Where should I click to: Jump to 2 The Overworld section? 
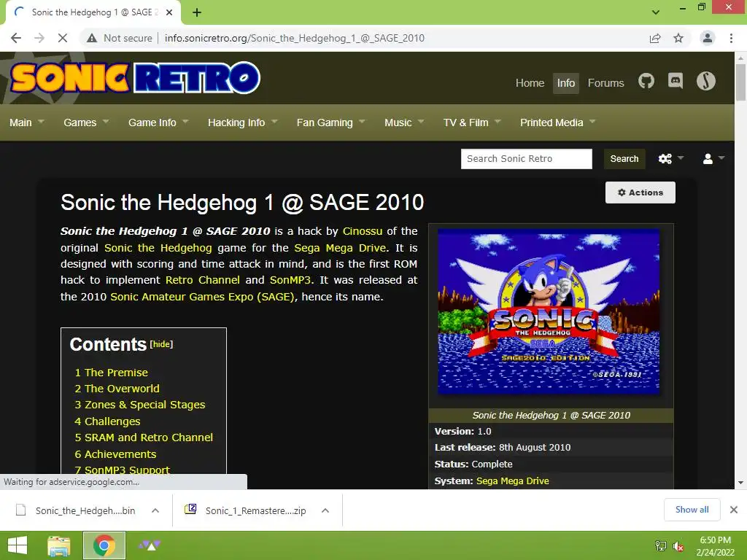(x=117, y=389)
